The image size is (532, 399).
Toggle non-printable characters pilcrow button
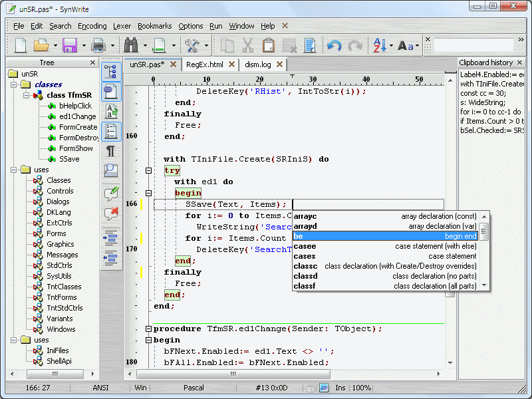pos(111,151)
